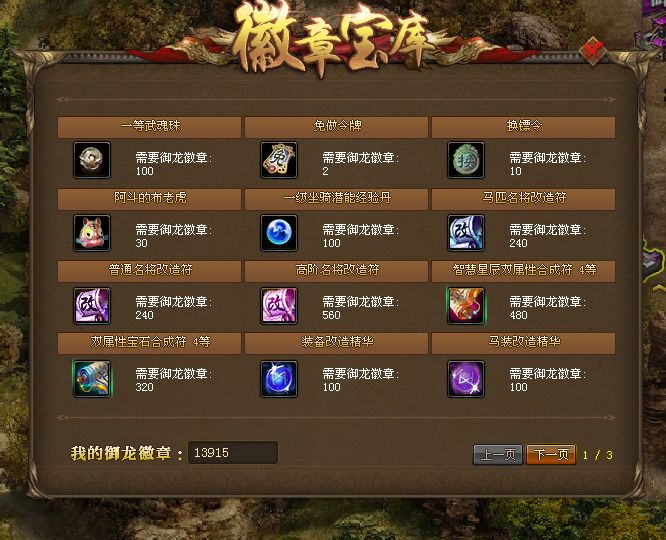Image resolution: width=666 pixels, height=540 pixels.
Task: Click the 装备改造精华 blue essence icon
Action: (x=279, y=379)
